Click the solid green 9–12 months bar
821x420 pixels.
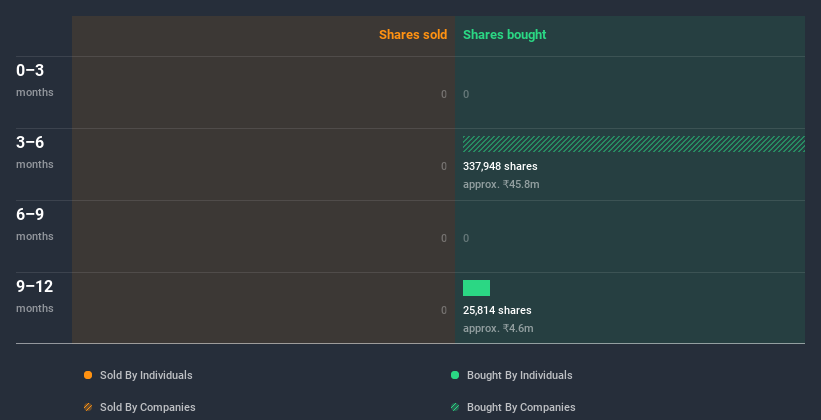476,288
